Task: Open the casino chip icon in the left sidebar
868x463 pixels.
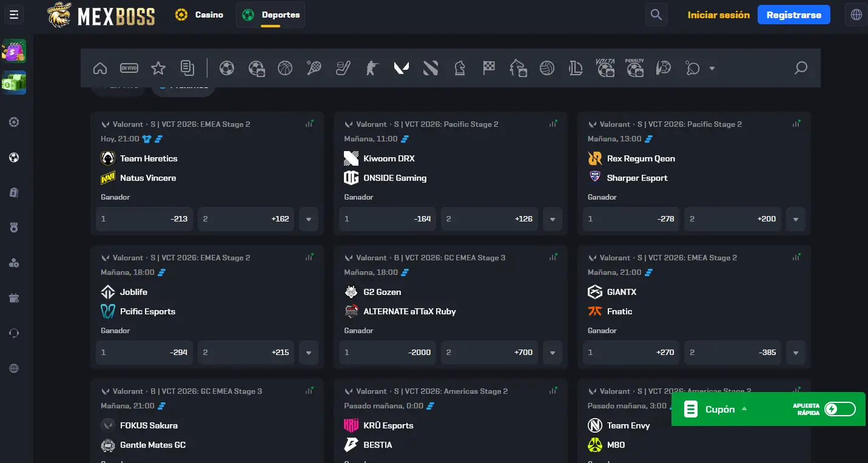Action: tap(14, 122)
